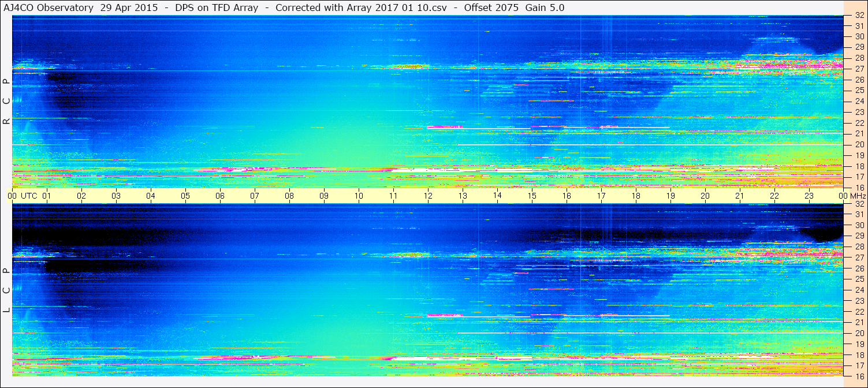Viewport: 868px width, 388px height.
Task: Click the 19 frequency label on LCP scale
Action: [859, 344]
